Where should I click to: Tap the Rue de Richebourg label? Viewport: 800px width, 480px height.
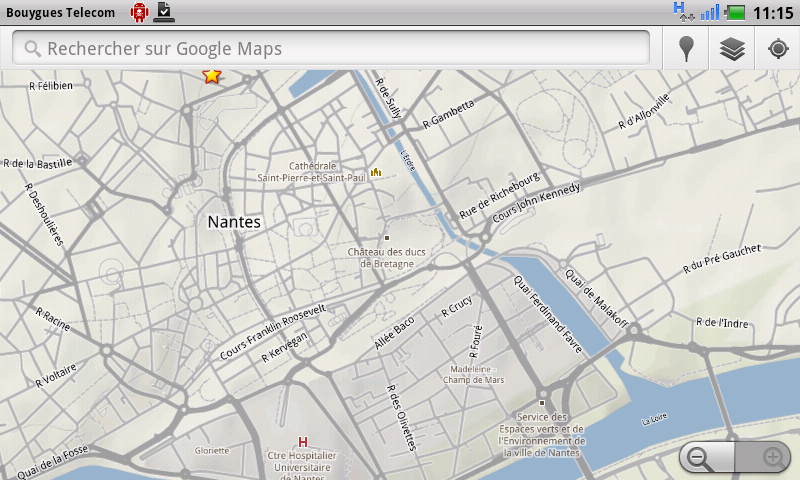pos(499,195)
